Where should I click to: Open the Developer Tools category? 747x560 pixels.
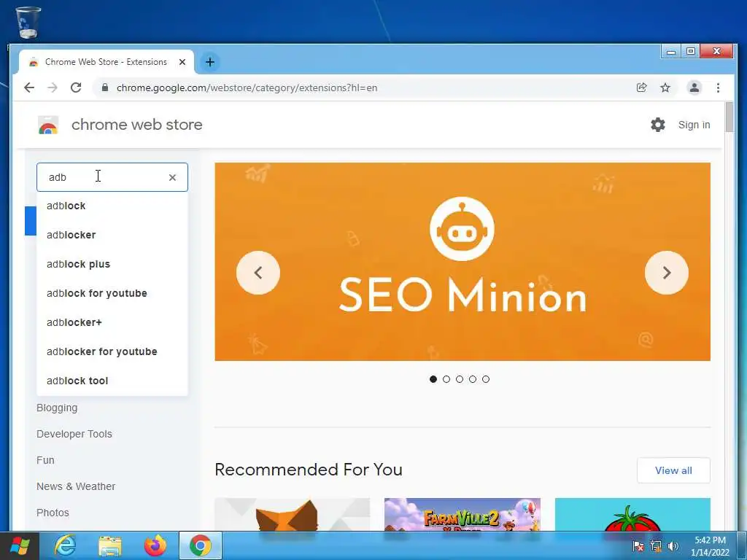pyautogui.click(x=74, y=434)
